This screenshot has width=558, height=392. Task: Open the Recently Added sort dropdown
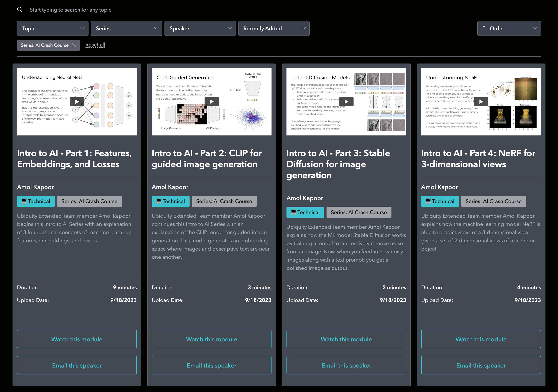[x=274, y=28]
